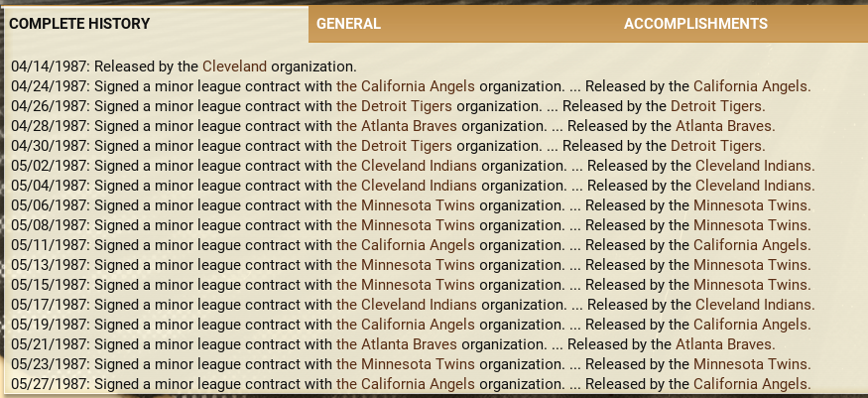
Task: Open California Angels signing link dated 04/24/1987
Action: pyautogui.click(x=405, y=87)
